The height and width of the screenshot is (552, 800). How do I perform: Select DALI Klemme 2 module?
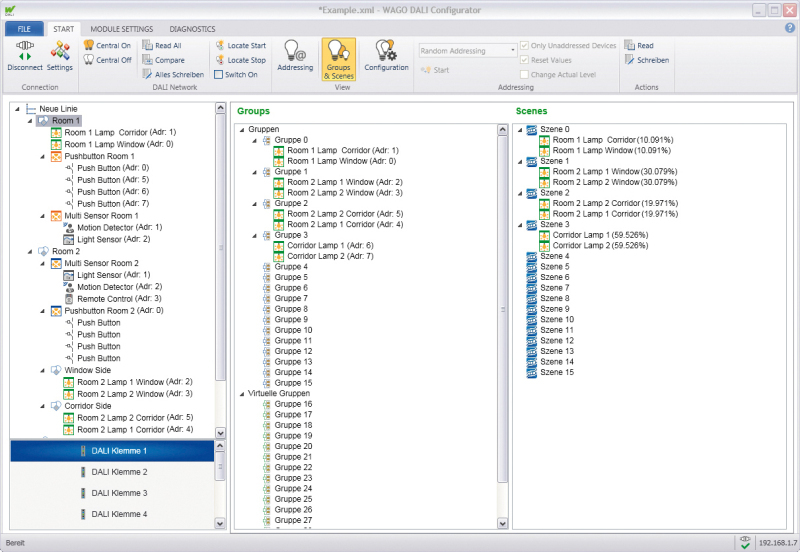tap(112, 472)
